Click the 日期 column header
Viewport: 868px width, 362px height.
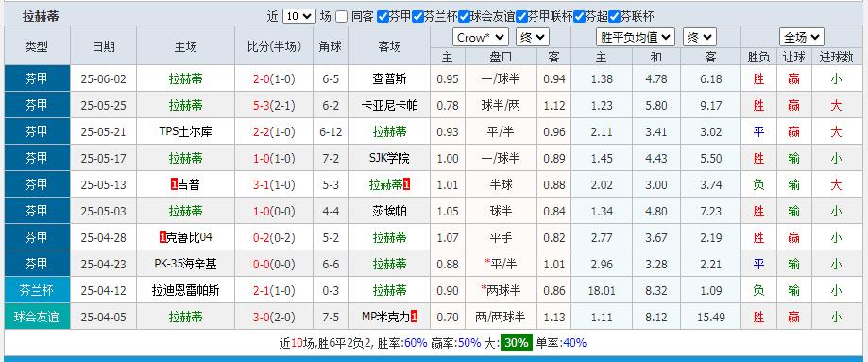click(x=104, y=46)
